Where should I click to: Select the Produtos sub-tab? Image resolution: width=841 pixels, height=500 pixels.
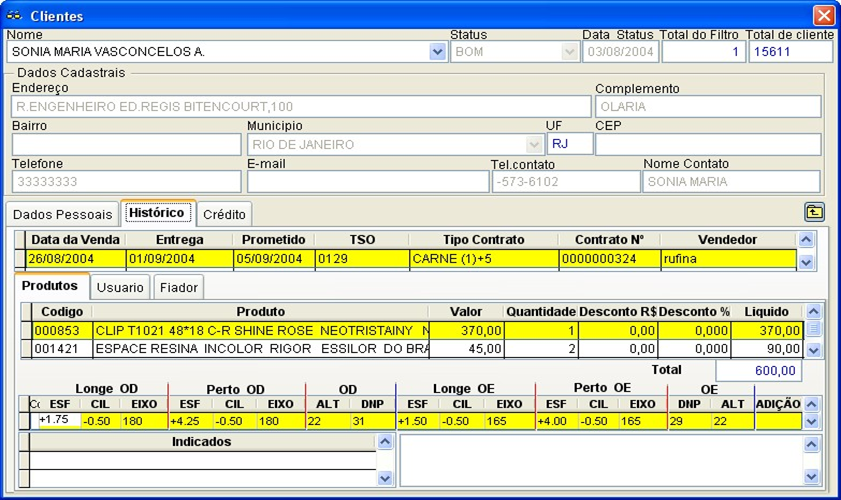click(x=50, y=286)
